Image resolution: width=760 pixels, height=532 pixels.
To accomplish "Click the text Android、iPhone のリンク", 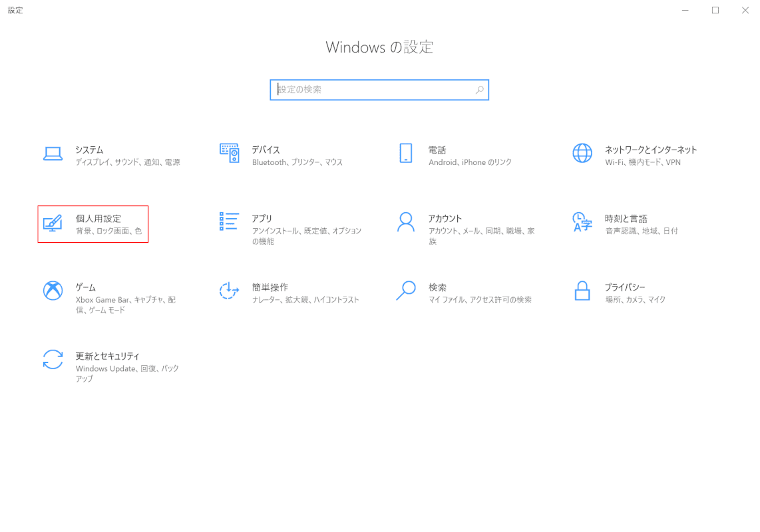I will coord(470,162).
